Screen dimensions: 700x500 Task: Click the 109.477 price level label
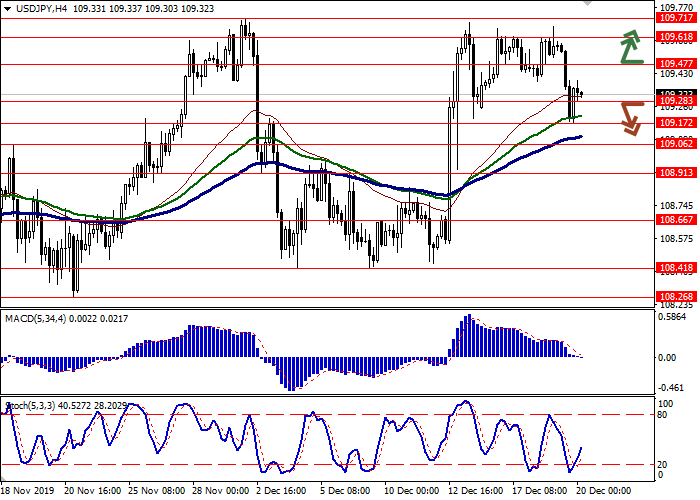676,63
